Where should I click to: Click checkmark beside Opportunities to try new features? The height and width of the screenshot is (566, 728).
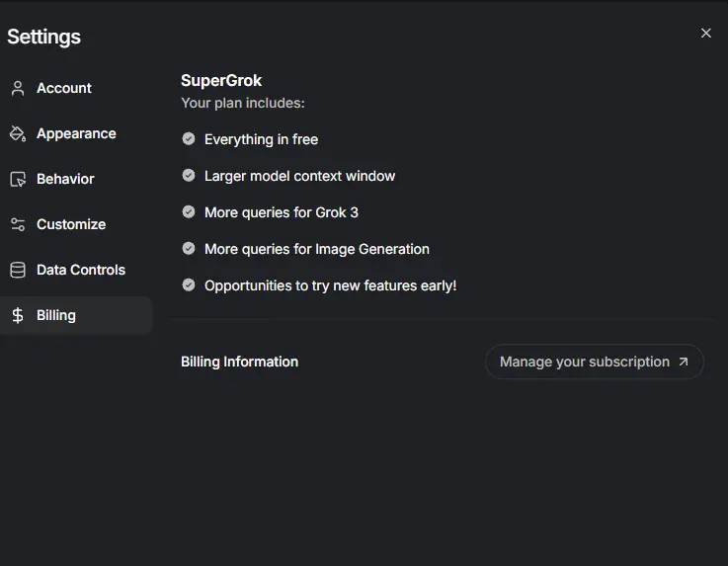point(189,285)
